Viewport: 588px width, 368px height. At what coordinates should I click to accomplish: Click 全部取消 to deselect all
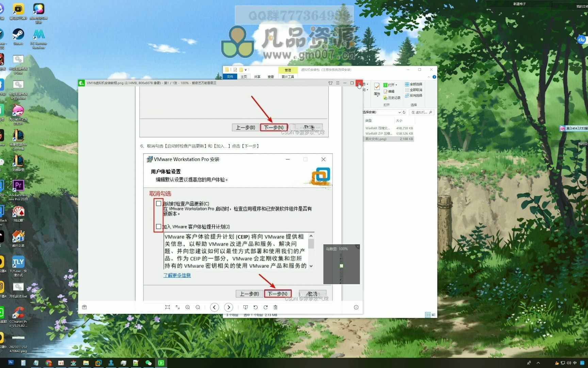pos(413,90)
